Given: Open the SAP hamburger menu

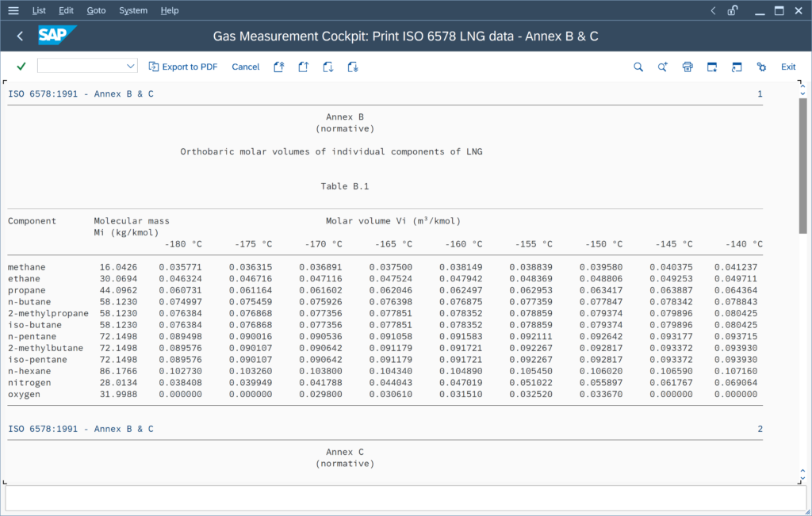Looking at the screenshot, I should 13,10.
